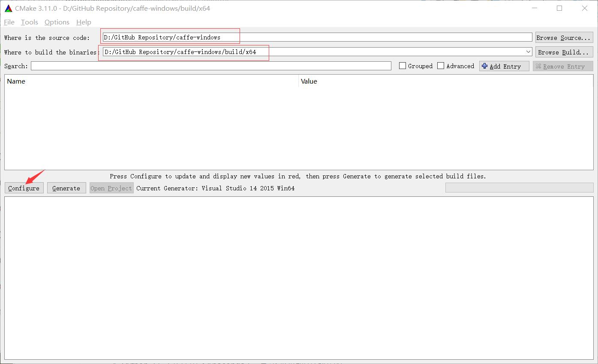The height and width of the screenshot is (364, 598).
Task: Click the source code path field
Action: pyautogui.click(x=317, y=37)
